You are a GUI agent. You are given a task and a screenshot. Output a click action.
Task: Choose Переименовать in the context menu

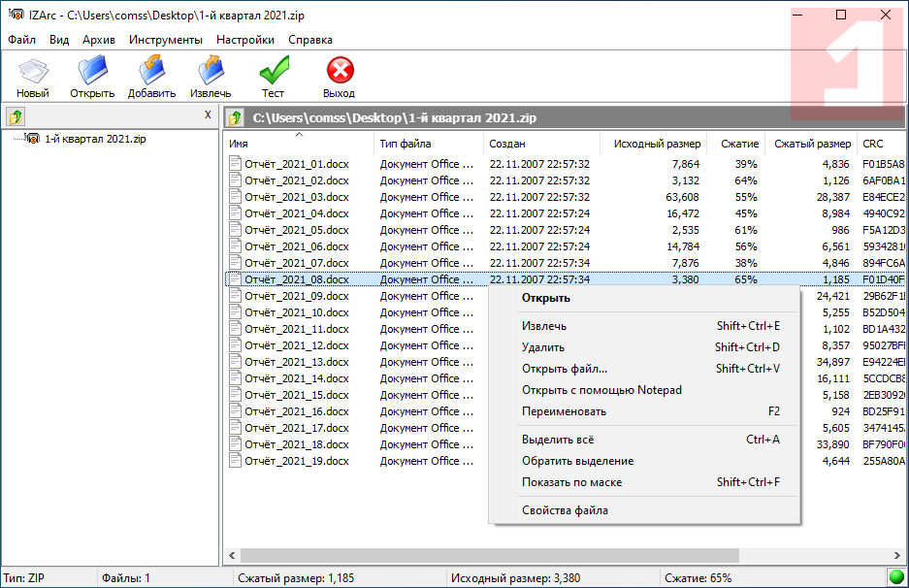click(x=644, y=411)
